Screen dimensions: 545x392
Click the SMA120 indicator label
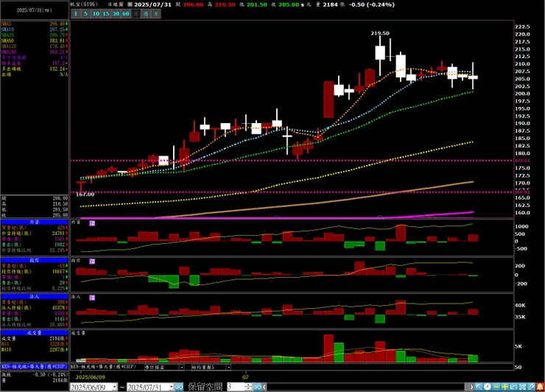tap(9, 46)
